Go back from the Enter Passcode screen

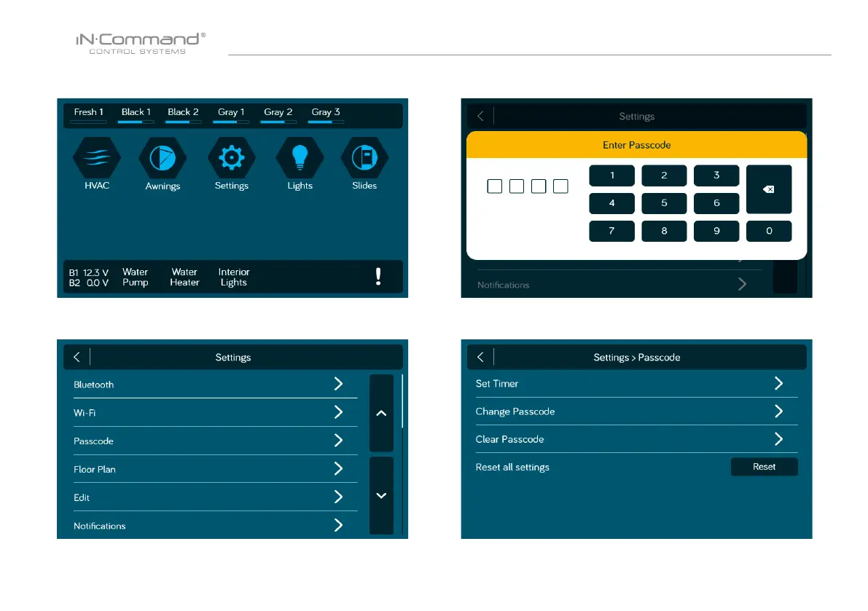(x=480, y=116)
